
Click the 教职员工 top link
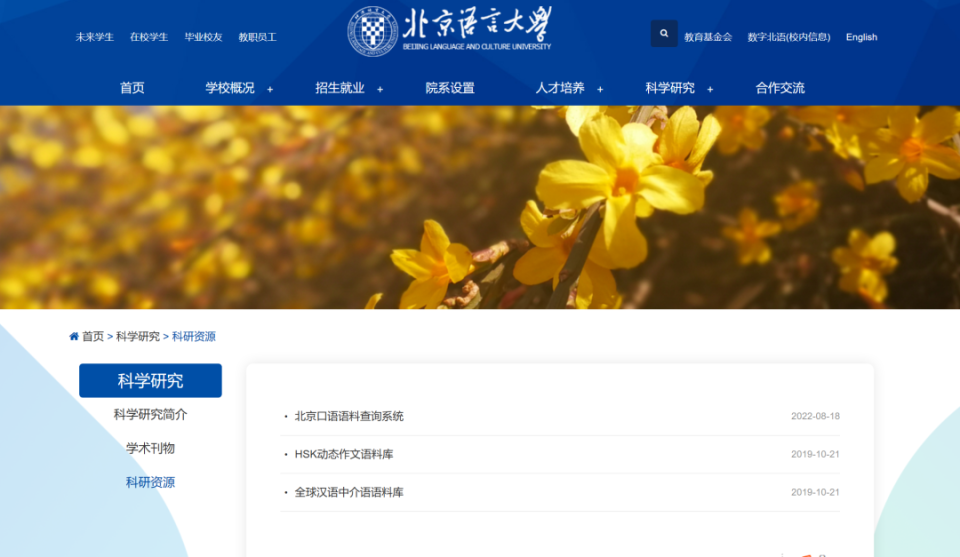(x=258, y=37)
